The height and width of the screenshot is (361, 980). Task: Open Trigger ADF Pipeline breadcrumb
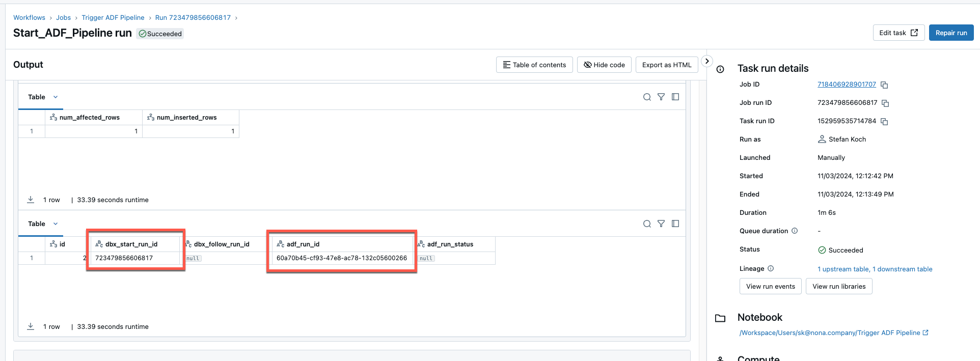[113, 17]
